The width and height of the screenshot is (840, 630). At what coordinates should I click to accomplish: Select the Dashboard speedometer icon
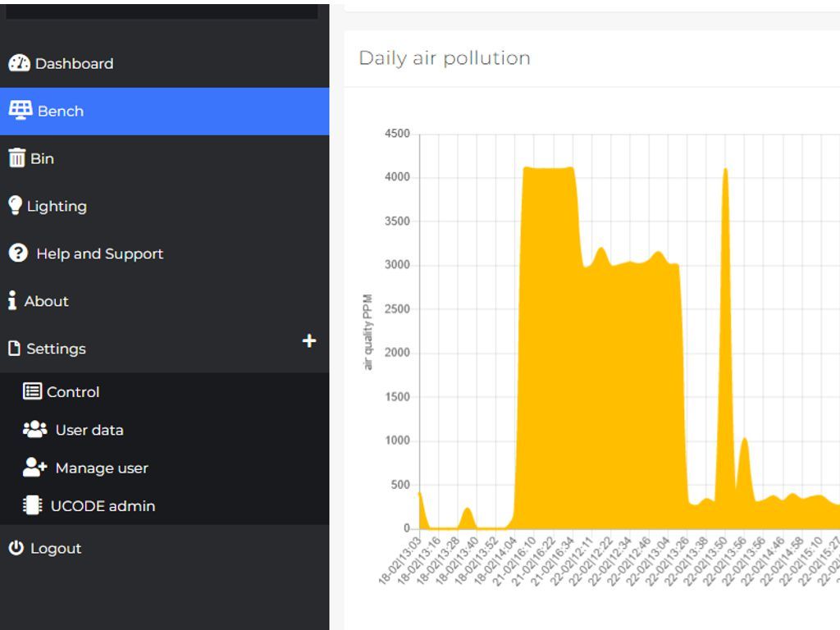click(x=17, y=62)
